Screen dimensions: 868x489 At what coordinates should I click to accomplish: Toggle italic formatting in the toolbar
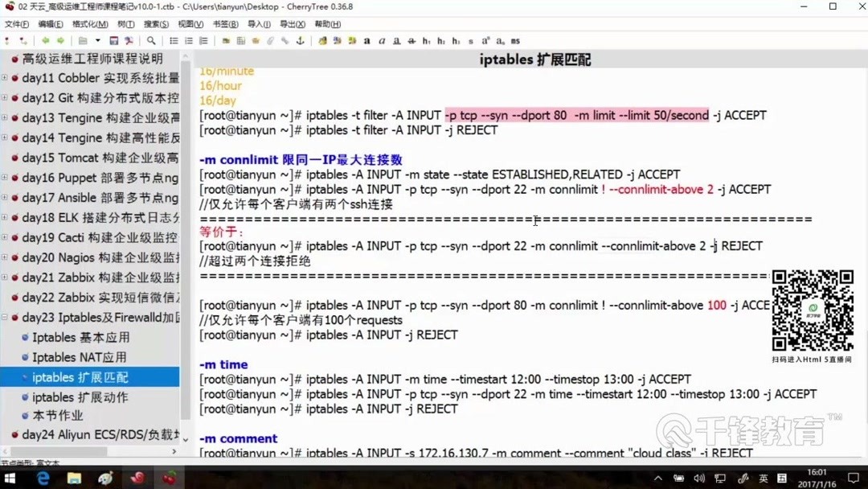point(383,39)
